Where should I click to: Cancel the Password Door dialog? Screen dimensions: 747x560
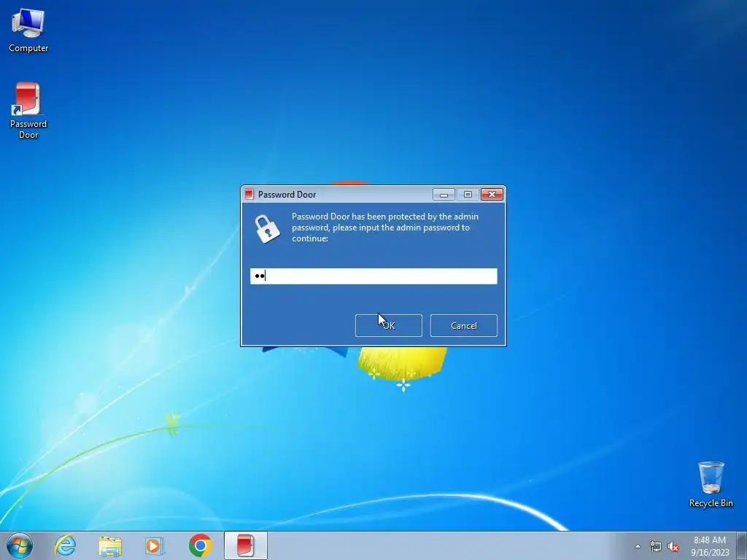pos(463,325)
